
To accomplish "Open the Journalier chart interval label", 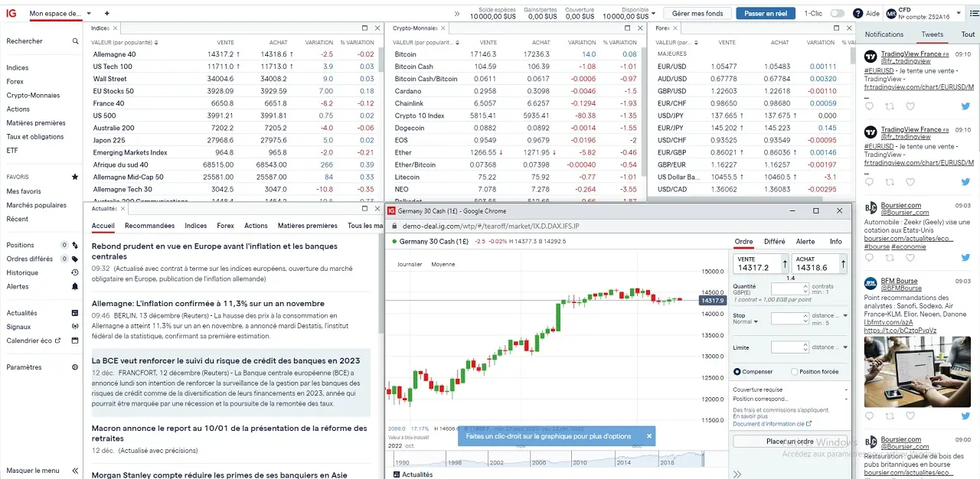I will (x=410, y=265).
